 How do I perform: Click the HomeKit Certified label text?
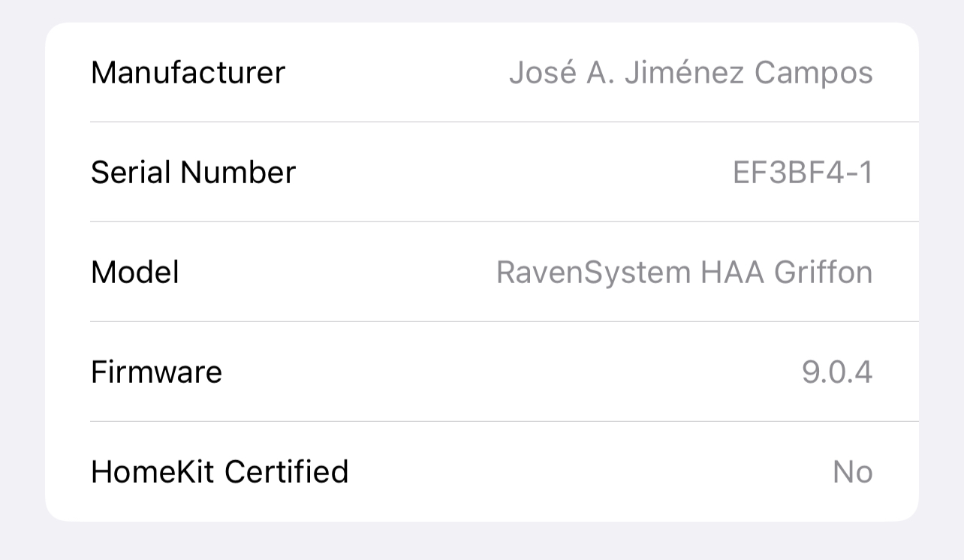click(218, 471)
